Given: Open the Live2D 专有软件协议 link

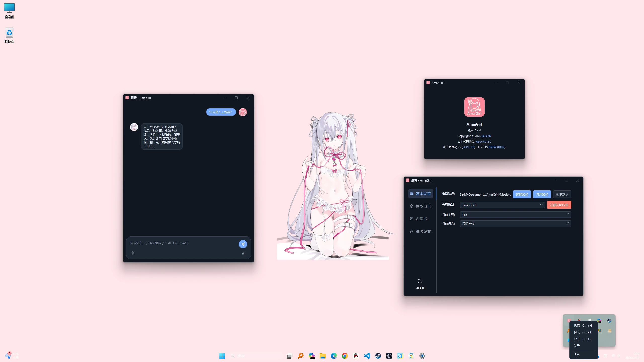Looking at the screenshot, I should 496,147.
